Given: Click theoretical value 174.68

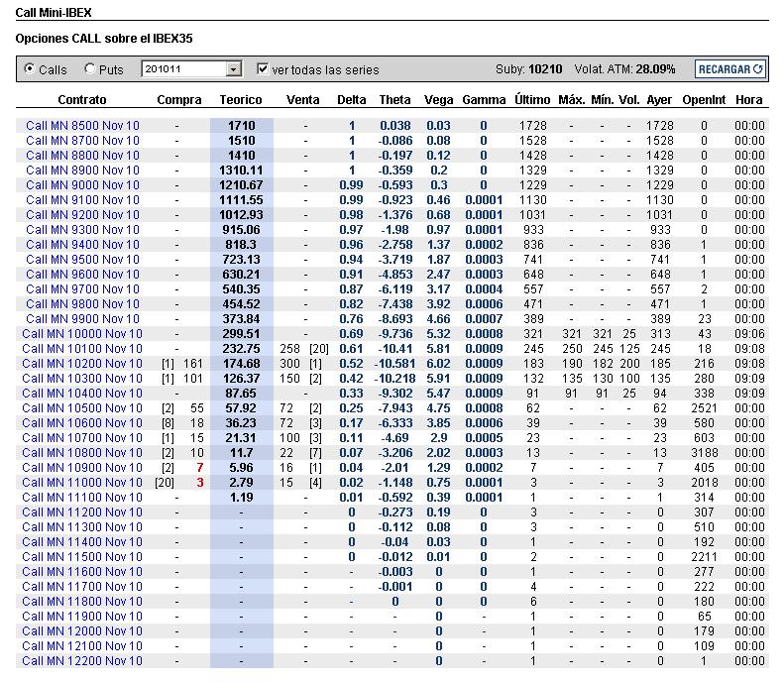Looking at the screenshot, I should pos(241,364).
